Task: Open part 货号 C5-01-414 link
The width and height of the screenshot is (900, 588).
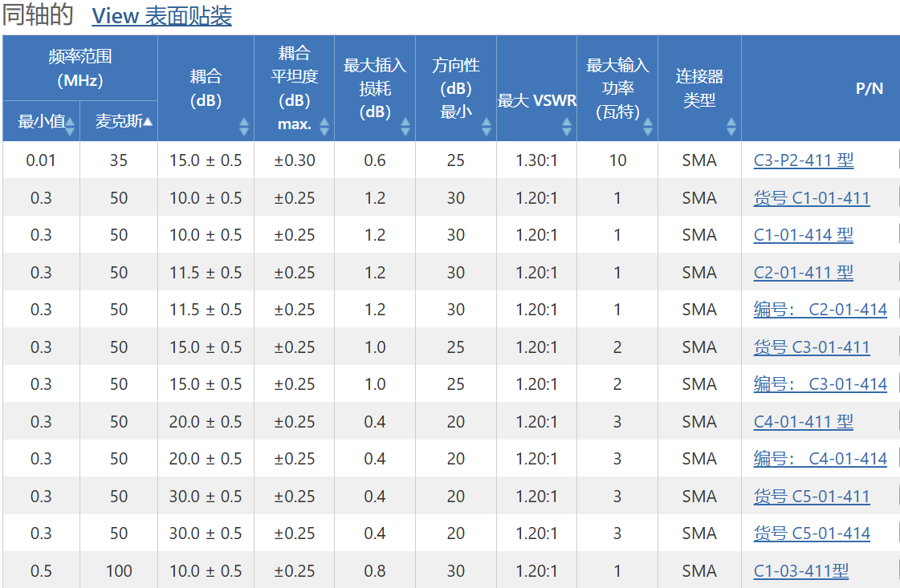Action: 812,533
